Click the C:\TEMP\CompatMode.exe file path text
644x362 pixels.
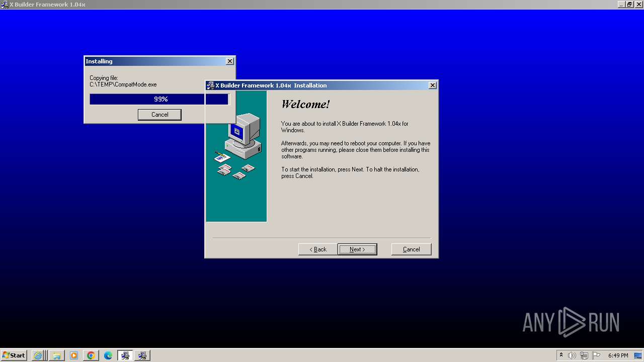[123, 84]
